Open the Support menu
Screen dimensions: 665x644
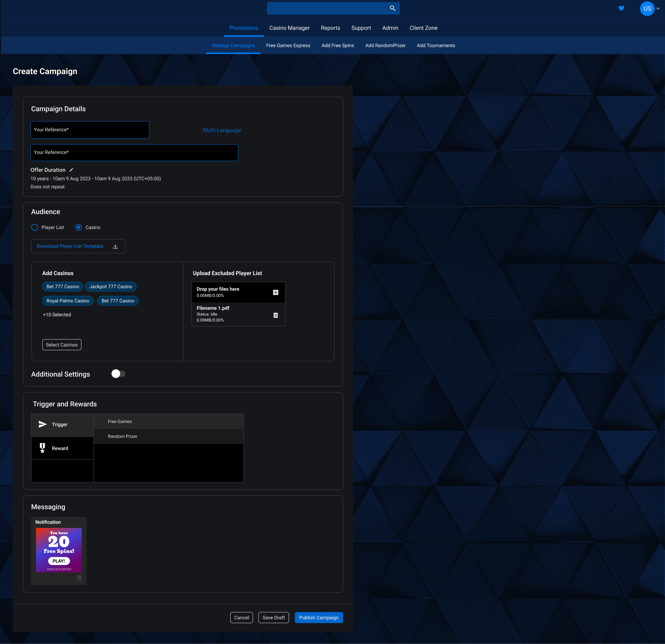click(x=361, y=28)
